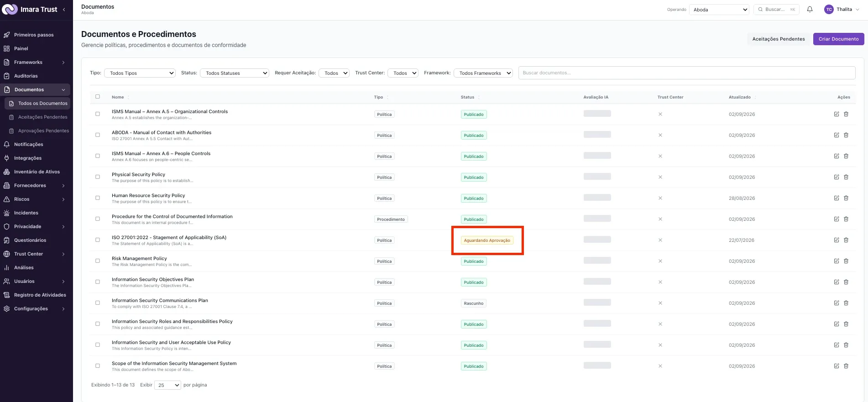
Task: Open the Physical Security Policy document
Action: click(x=138, y=174)
